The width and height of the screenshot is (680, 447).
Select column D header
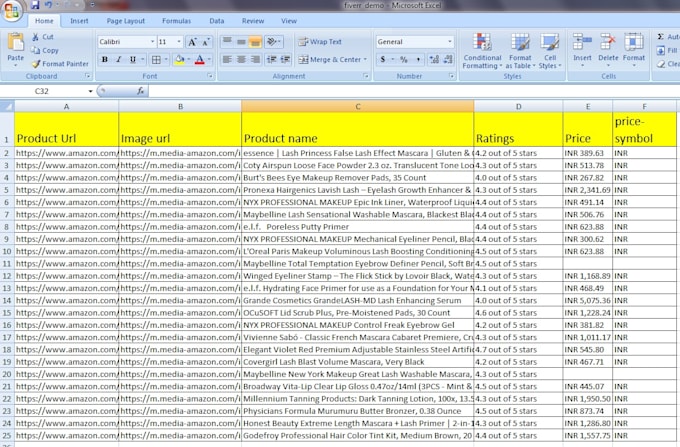(518, 107)
